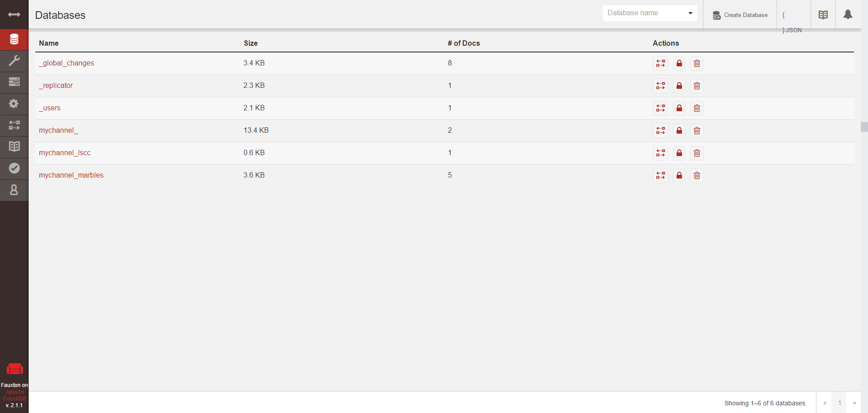Click the notifications bell icon
The height and width of the screenshot is (413, 868).
tap(848, 15)
